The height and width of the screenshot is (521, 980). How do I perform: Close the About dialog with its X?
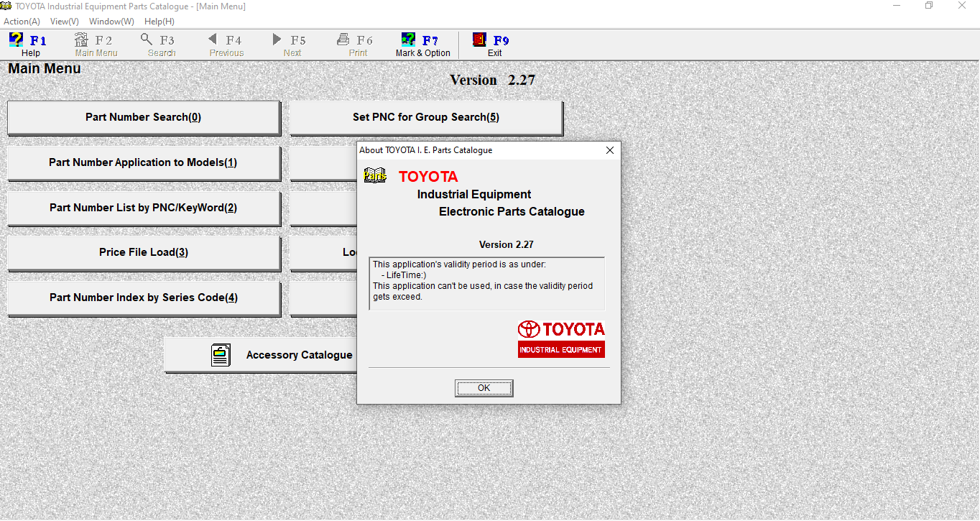(x=610, y=150)
